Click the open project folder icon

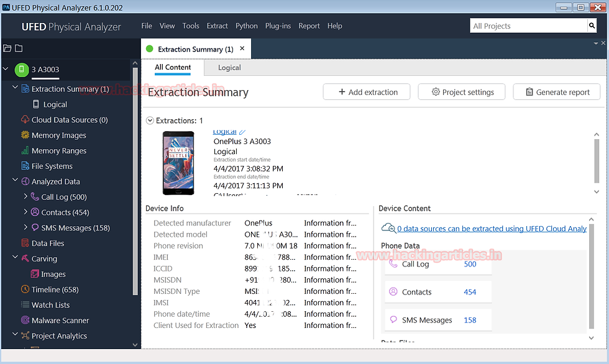click(x=7, y=48)
